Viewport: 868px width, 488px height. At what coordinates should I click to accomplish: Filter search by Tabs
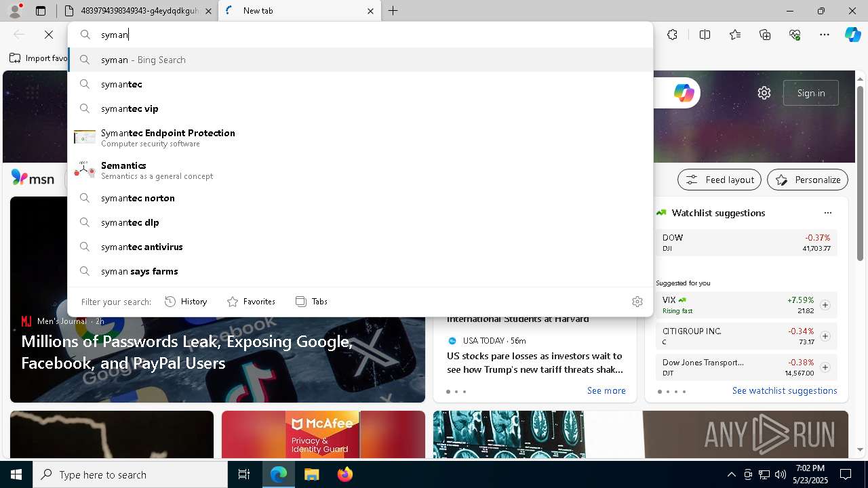click(x=311, y=302)
